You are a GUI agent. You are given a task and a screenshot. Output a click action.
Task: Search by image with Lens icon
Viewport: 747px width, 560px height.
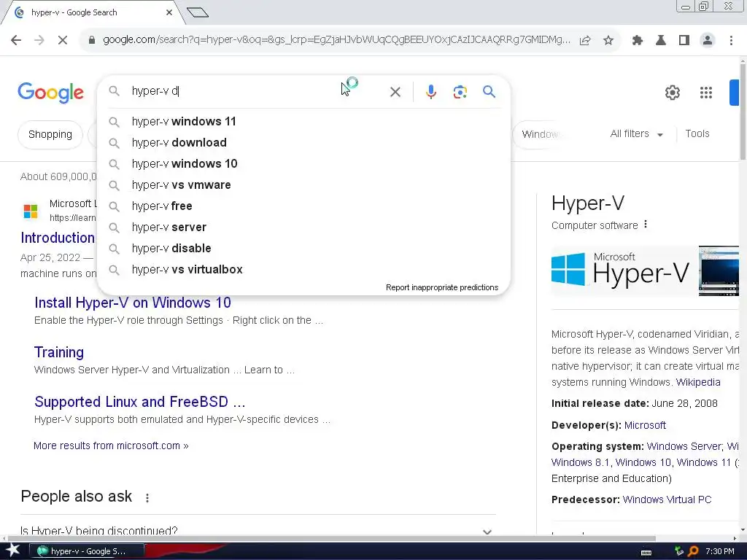point(460,92)
